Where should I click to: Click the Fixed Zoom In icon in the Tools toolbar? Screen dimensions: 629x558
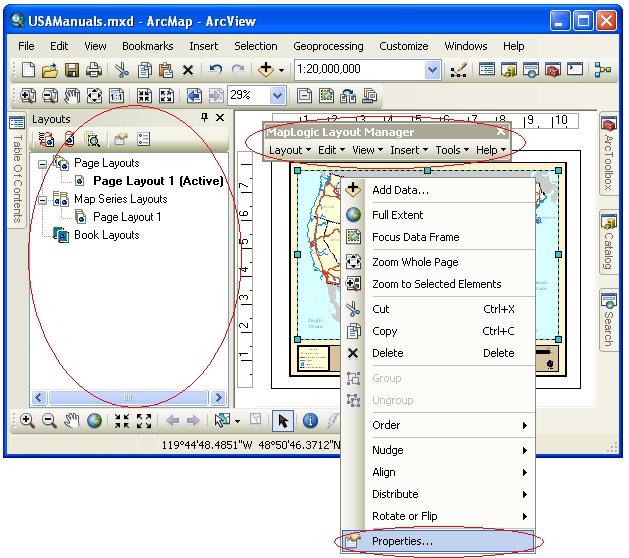pyautogui.click(x=122, y=421)
